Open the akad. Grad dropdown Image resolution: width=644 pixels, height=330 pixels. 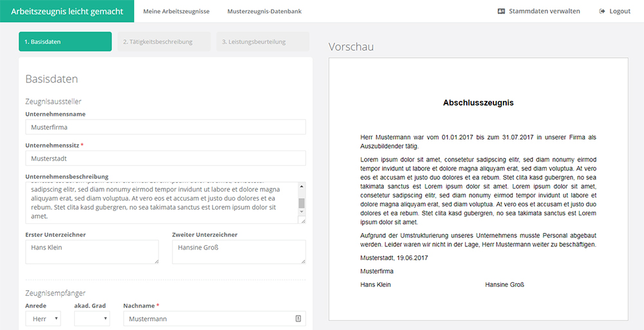click(x=92, y=318)
